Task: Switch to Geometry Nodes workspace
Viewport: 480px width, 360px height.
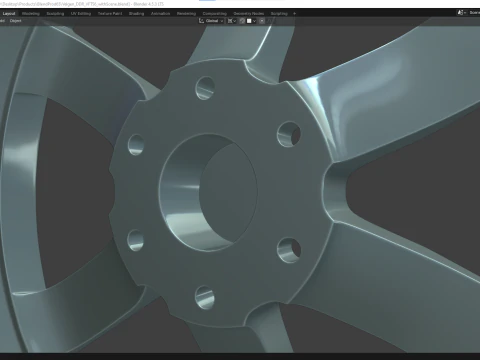Action: tap(249, 13)
